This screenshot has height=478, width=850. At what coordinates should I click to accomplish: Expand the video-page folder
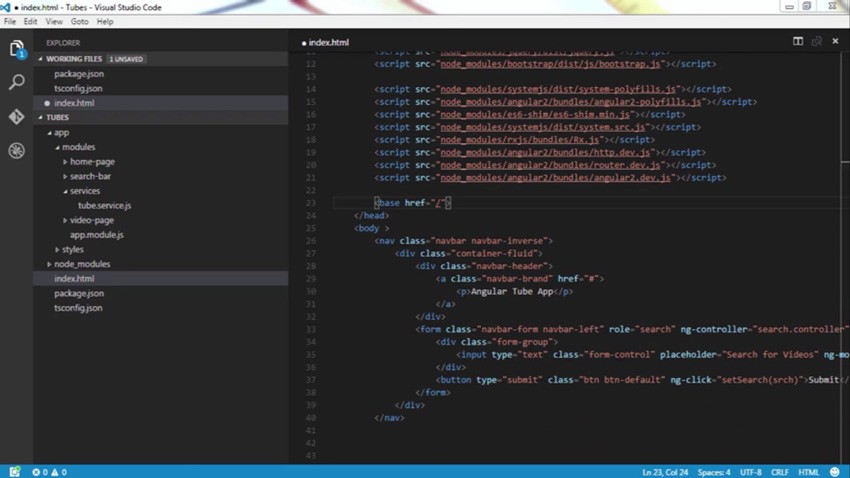pos(65,220)
